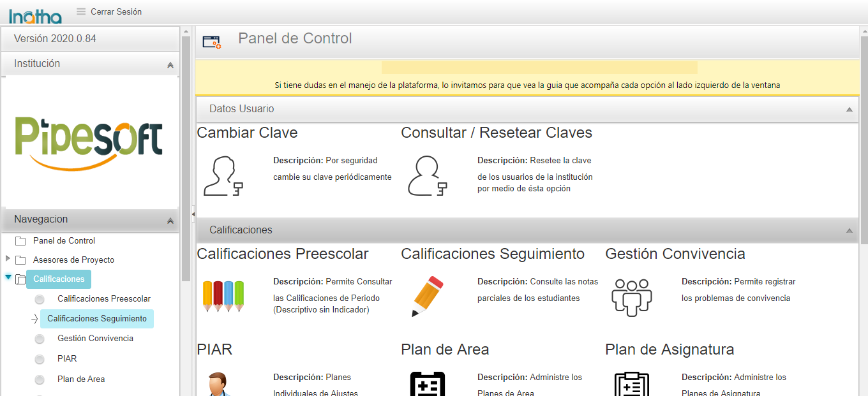This screenshot has width=868, height=396.
Task: Select the PIAR bullet in navigation tree
Action: tap(40, 360)
